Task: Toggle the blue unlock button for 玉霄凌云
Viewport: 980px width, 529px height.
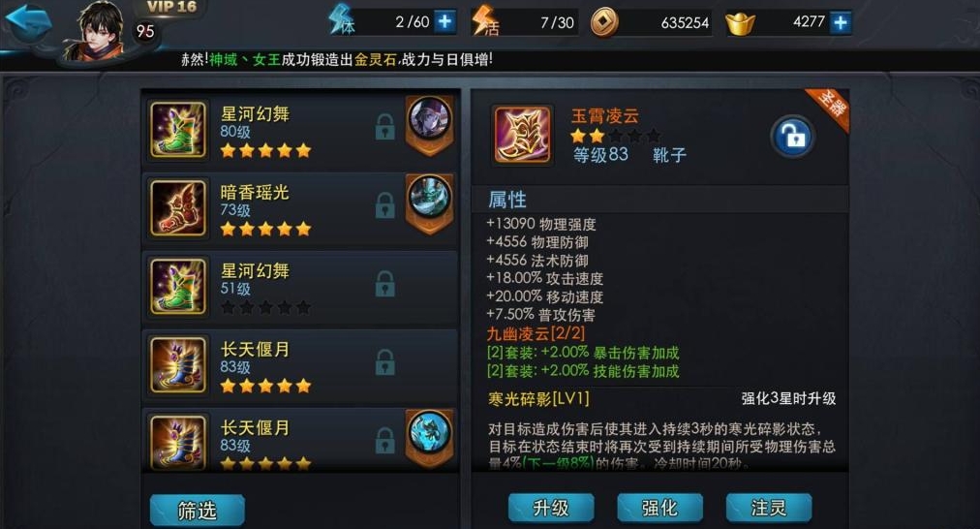Action: point(792,136)
